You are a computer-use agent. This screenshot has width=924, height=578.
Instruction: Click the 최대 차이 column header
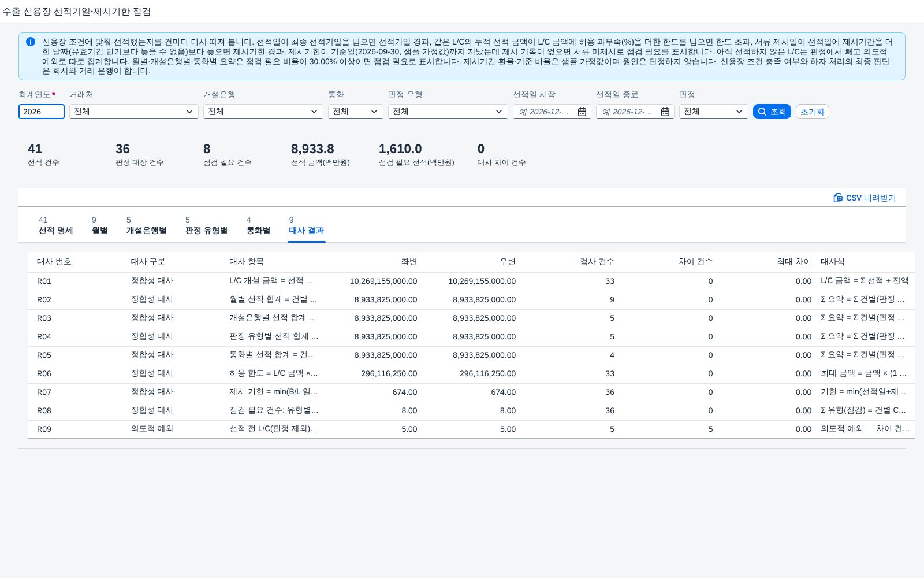[794, 262]
